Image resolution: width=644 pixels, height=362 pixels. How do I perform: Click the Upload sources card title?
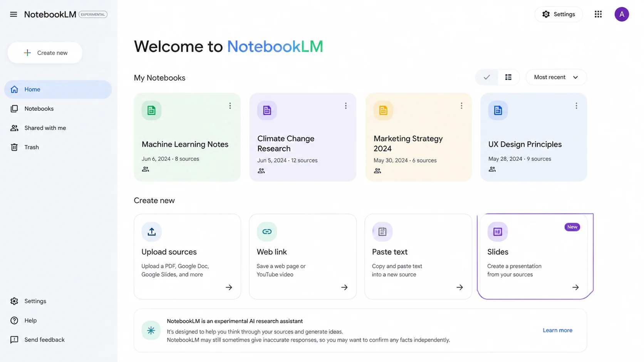(169, 252)
